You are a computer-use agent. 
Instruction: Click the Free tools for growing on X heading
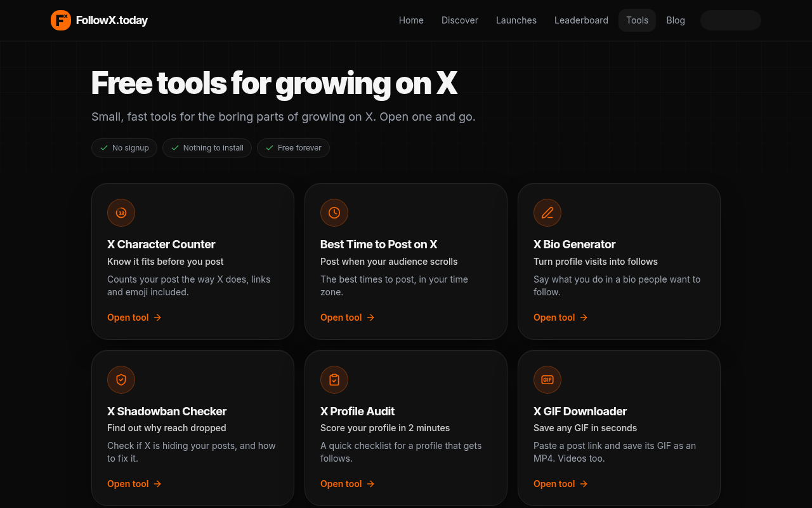click(274, 83)
